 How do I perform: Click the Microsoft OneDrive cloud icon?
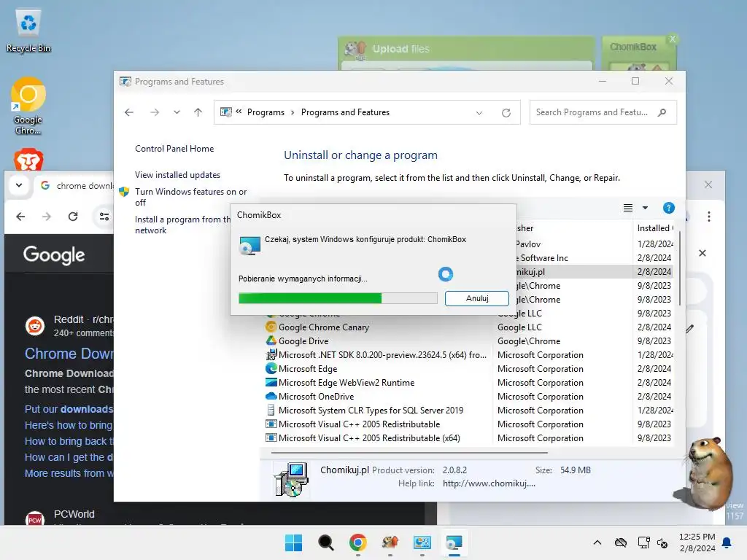coord(271,396)
